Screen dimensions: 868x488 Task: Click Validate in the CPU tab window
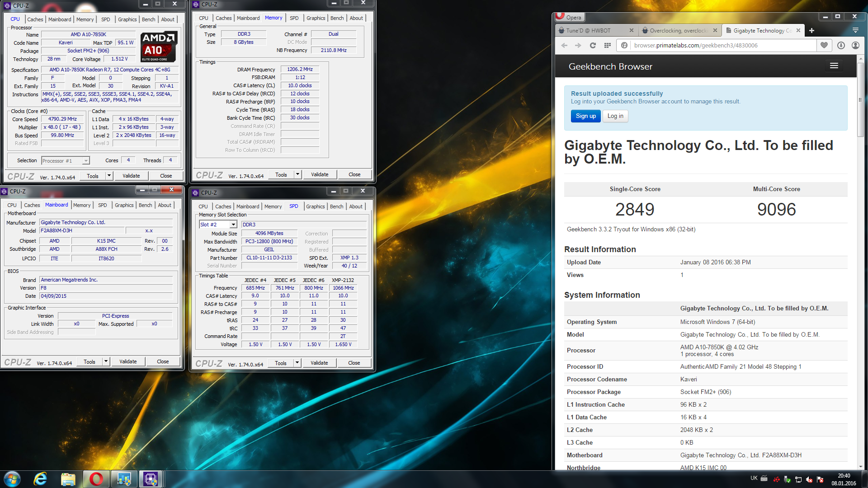[x=131, y=176]
